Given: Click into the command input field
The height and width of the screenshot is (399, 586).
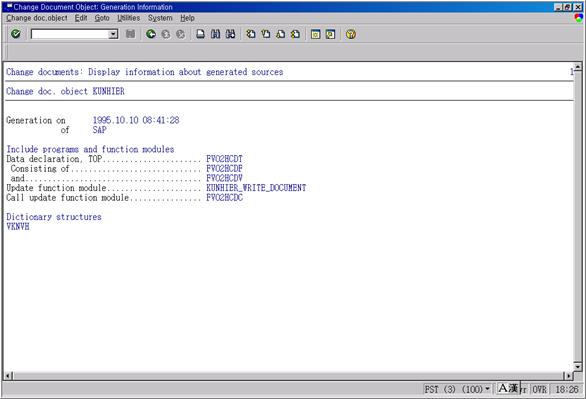Looking at the screenshot, I should [70, 34].
